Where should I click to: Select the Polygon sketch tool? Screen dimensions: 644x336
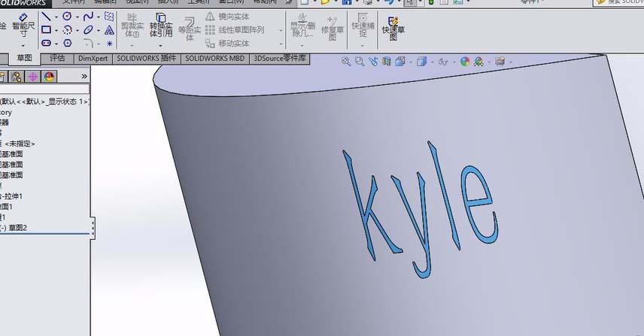tap(68, 43)
